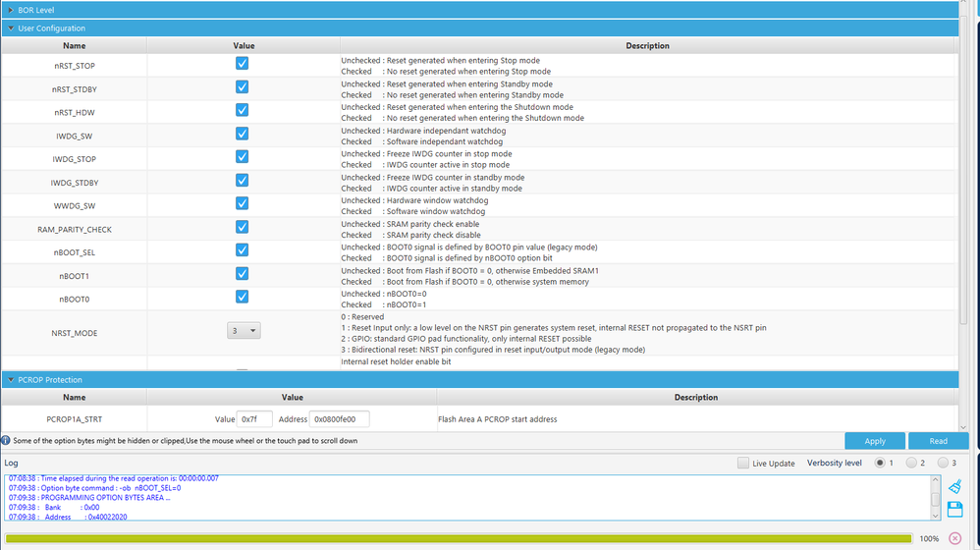Select the NRST_MODE row name
The width and height of the screenshot is (980, 550).
pos(75,333)
